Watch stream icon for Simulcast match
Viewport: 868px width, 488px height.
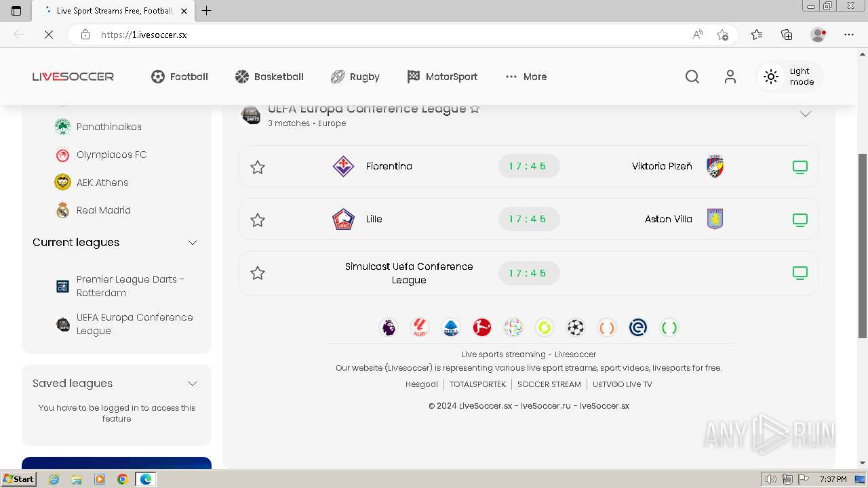pyautogui.click(x=800, y=272)
